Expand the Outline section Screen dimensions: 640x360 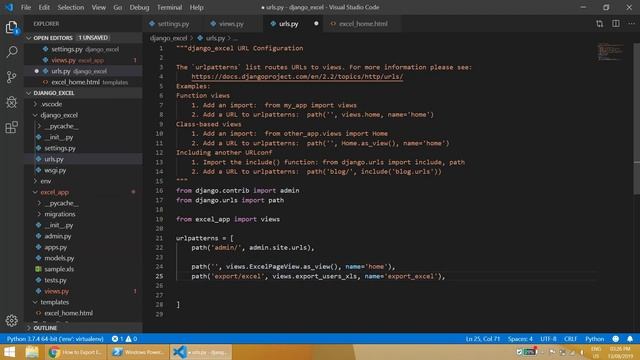[83, 328]
